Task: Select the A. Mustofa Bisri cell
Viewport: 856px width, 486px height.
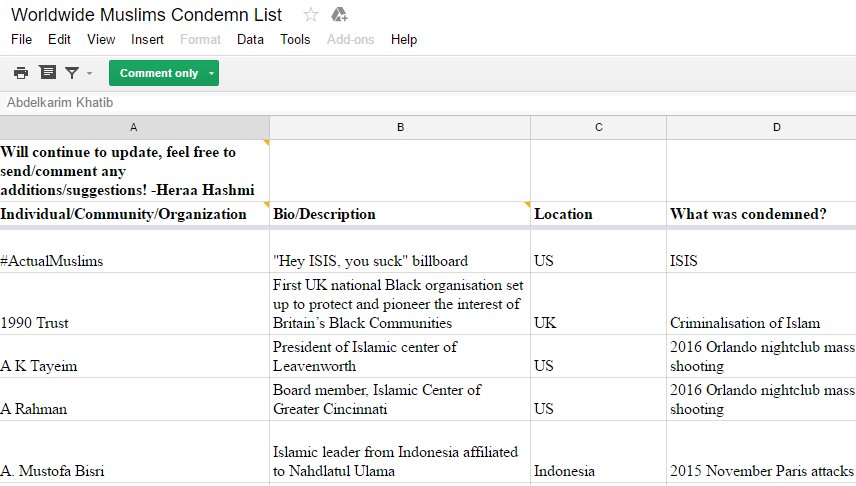Action: [x=134, y=452]
